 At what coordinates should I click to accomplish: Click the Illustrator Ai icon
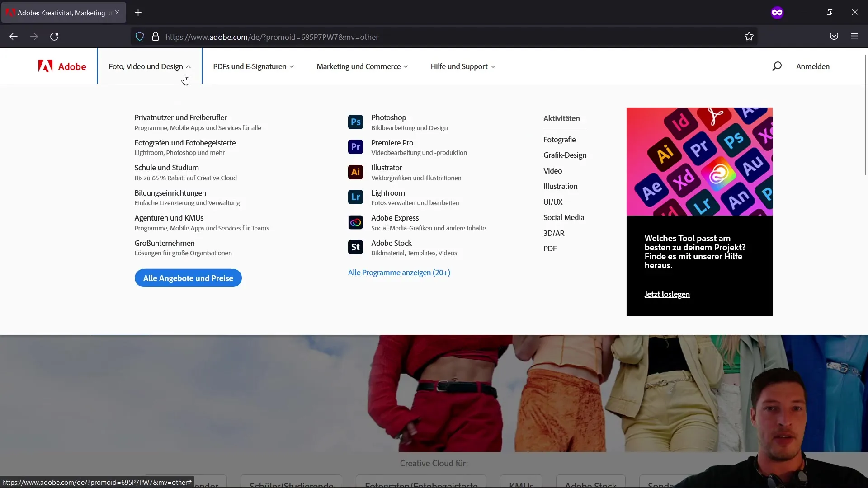click(355, 172)
